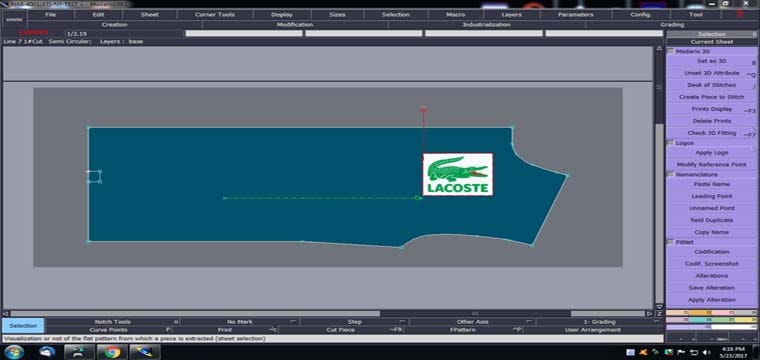
Task: Click the Modaris application icon in taskbar
Action: (144, 352)
